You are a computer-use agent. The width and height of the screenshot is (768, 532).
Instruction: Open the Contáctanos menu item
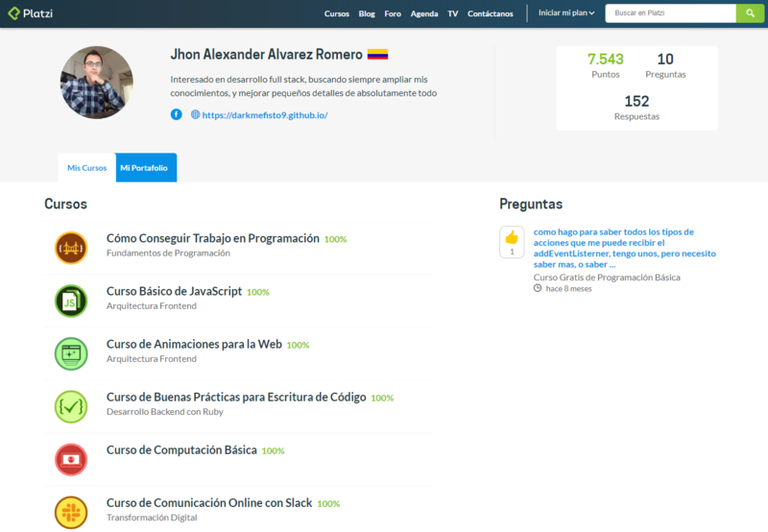pyautogui.click(x=491, y=13)
